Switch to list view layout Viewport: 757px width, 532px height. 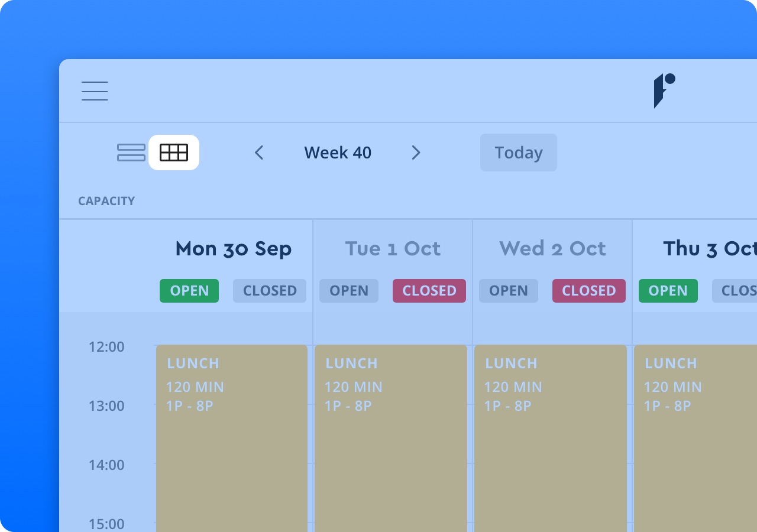click(x=131, y=153)
